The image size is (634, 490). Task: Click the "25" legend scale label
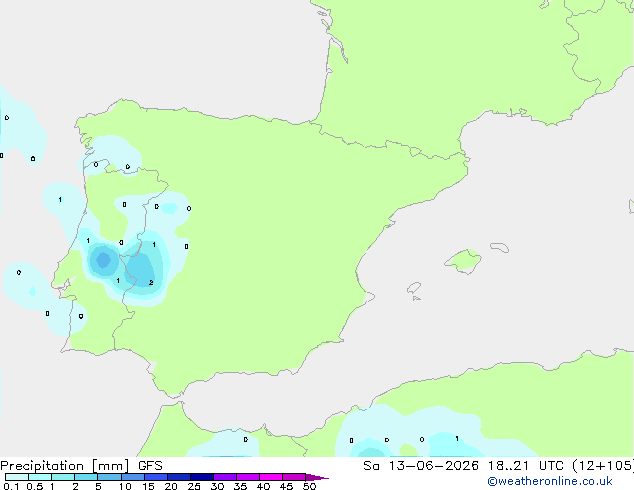(x=194, y=486)
